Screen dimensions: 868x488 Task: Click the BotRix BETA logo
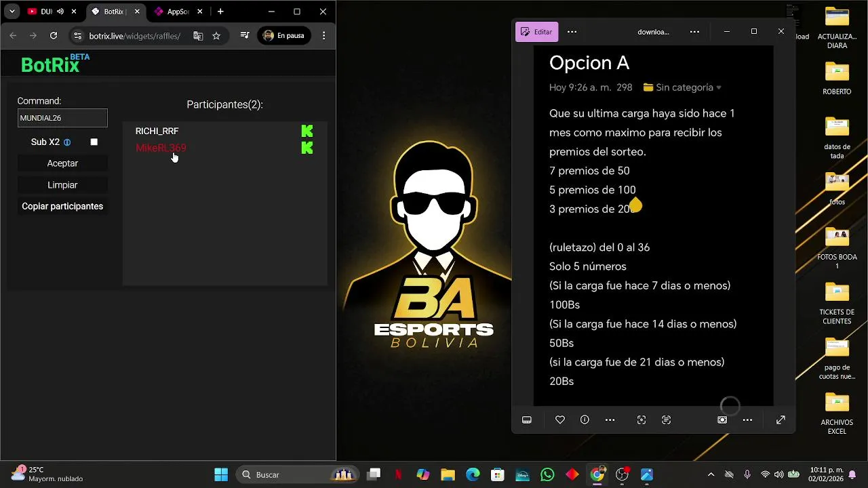tap(55, 64)
